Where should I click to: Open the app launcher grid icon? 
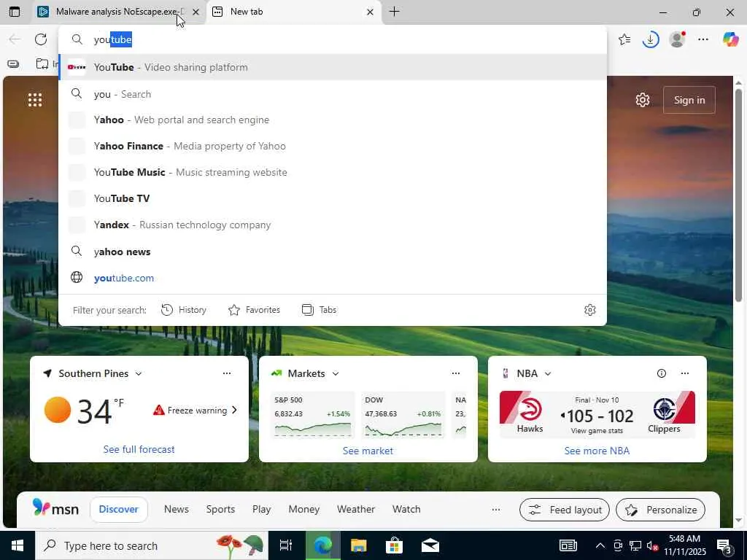click(x=35, y=100)
